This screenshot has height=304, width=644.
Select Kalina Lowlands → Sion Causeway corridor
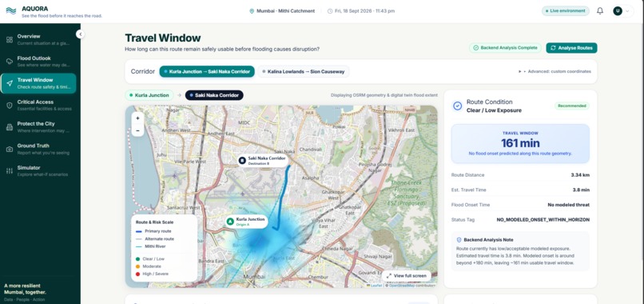coord(304,71)
